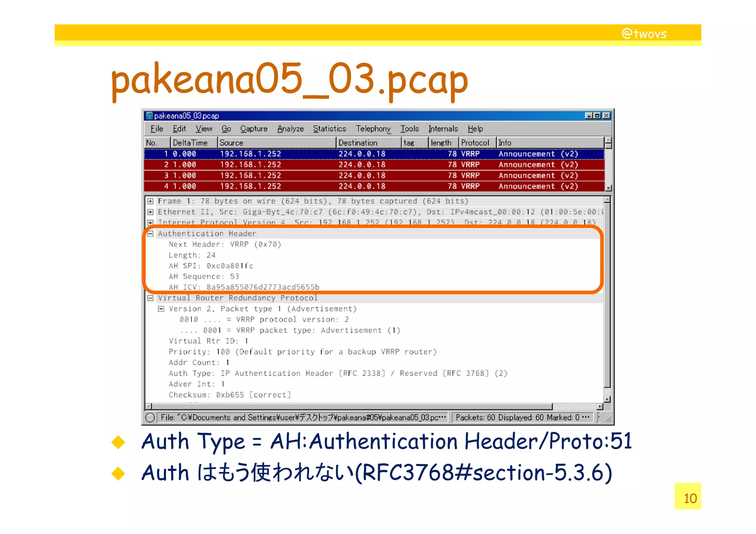Screen dimensions: 756x534
Task: Sort by Source column header
Action: tap(277, 143)
